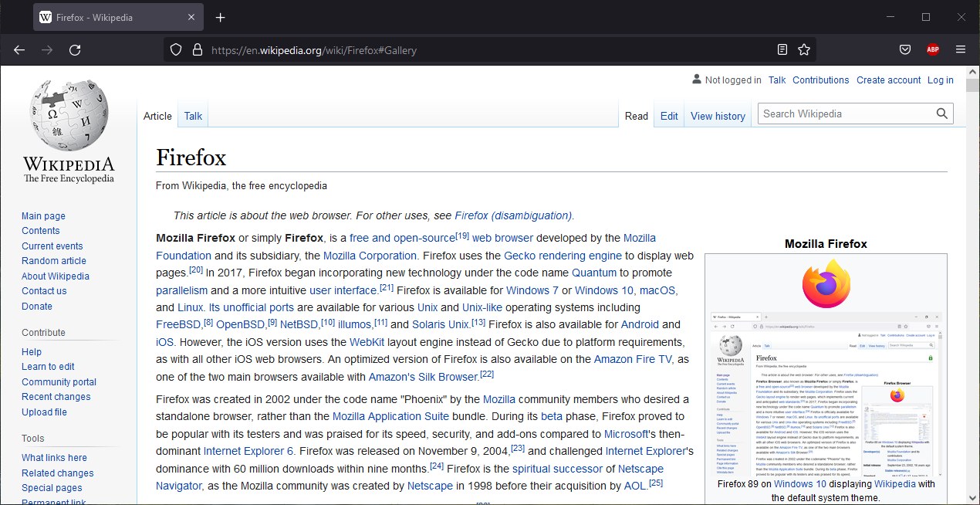Open the FreeBSD link
Screen dimensions: 980x505
coord(179,324)
